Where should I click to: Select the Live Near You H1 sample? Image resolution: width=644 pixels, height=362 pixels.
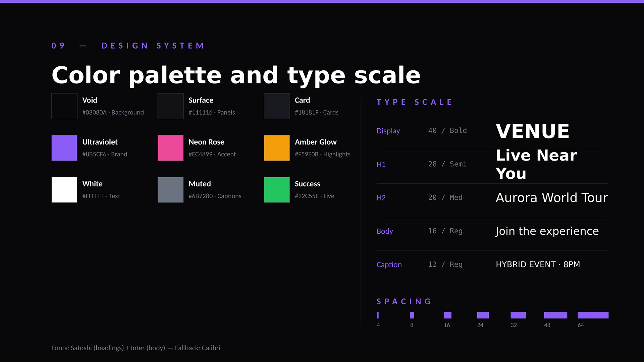tap(536, 164)
